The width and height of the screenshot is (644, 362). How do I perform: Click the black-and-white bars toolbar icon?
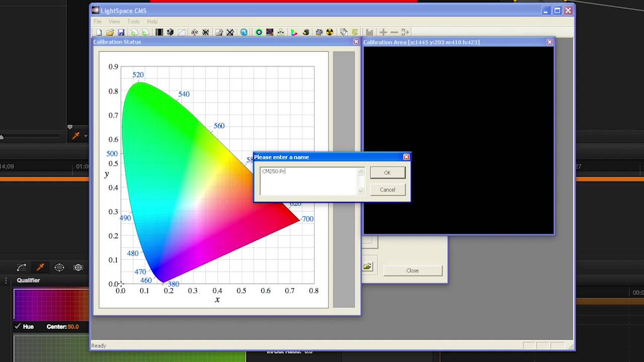pyautogui.click(x=159, y=32)
